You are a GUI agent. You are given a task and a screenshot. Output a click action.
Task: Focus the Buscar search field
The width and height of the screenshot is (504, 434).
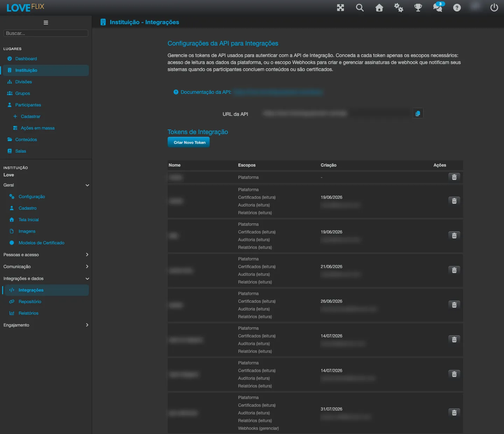click(x=46, y=33)
